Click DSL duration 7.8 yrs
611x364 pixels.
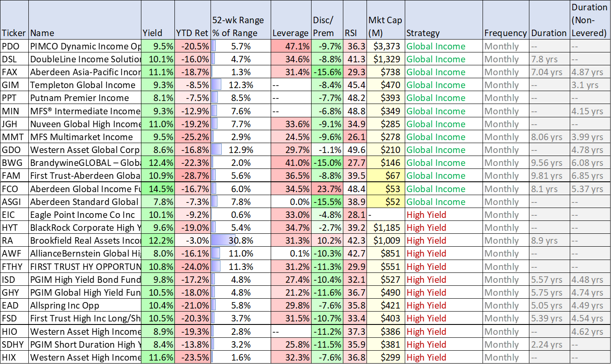point(550,59)
